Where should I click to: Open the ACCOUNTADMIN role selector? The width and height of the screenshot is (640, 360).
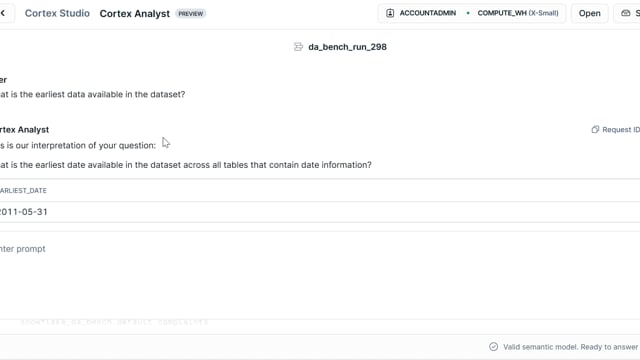tap(421, 13)
